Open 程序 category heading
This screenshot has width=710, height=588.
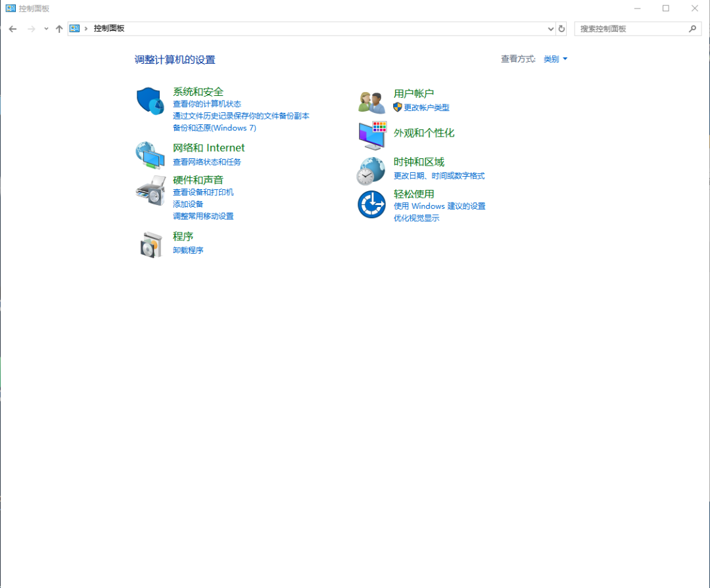(183, 237)
